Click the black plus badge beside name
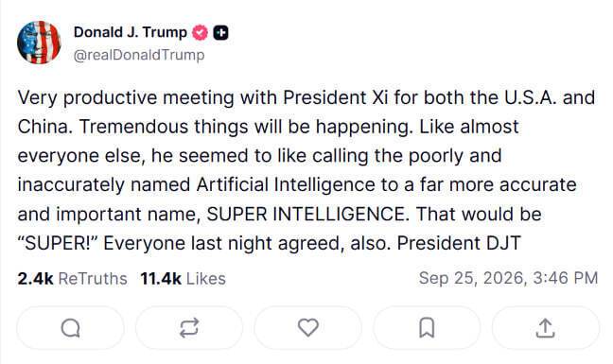This screenshot has width=613, height=364. (220, 33)
